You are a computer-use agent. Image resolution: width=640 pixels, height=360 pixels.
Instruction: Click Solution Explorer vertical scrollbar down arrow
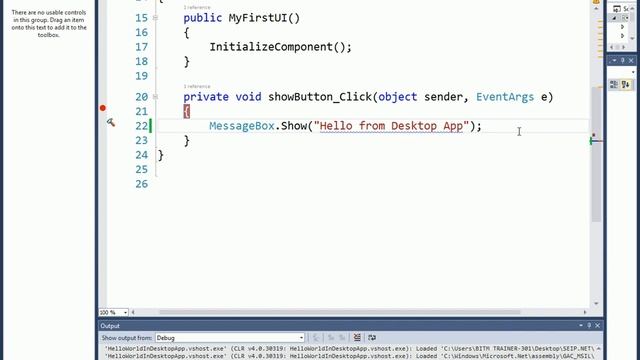(633, 38)
